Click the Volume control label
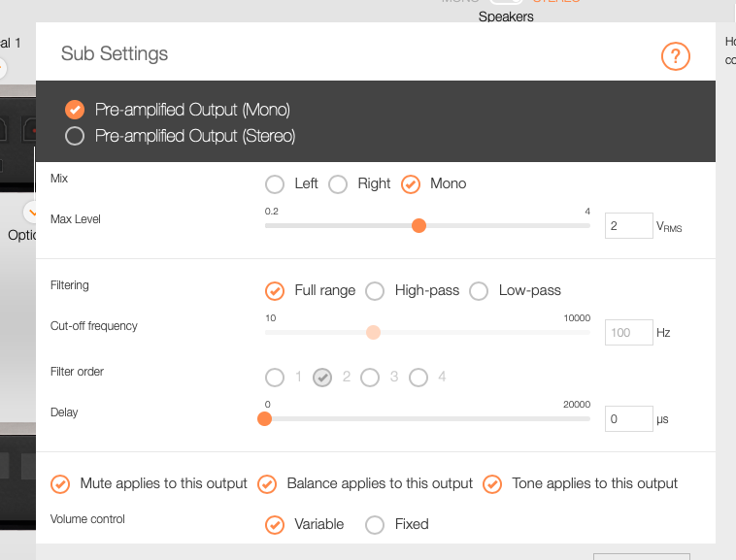This screenshot has width=736, height=560. [x=87, y=519]
